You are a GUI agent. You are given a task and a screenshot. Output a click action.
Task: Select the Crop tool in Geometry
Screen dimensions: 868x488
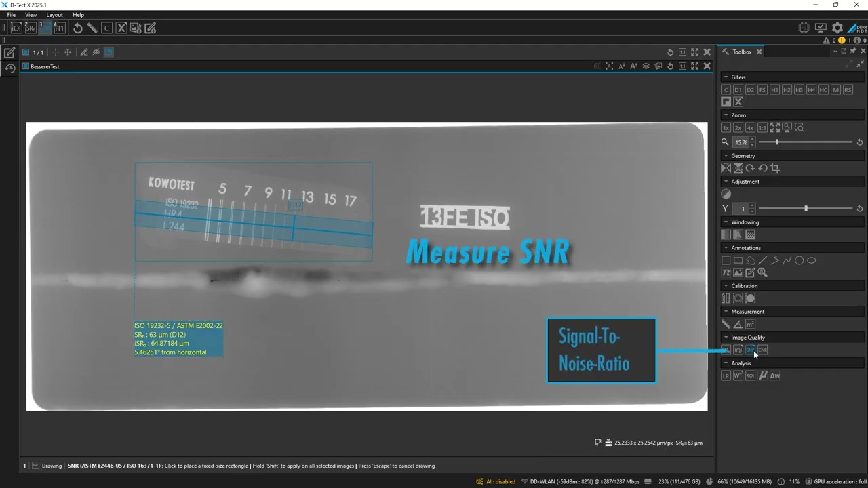(x=774, y=168)
